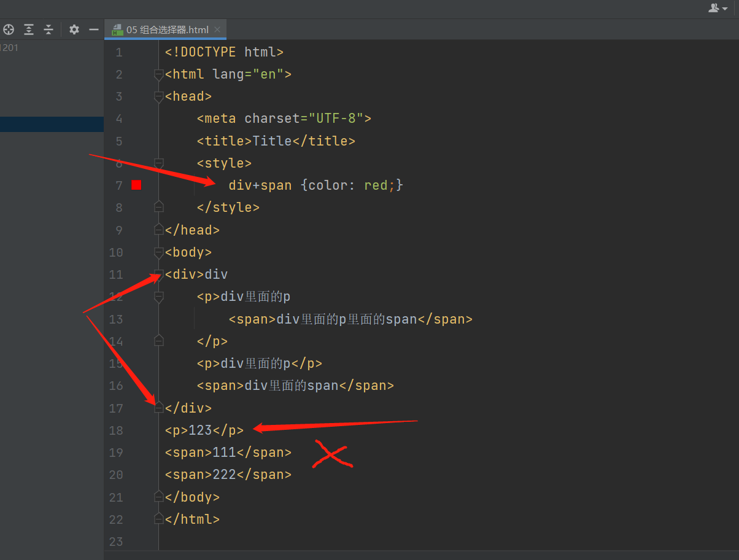Click the Collapse All icon in project toolbar
739x560 pixels.
click(48, 29)
